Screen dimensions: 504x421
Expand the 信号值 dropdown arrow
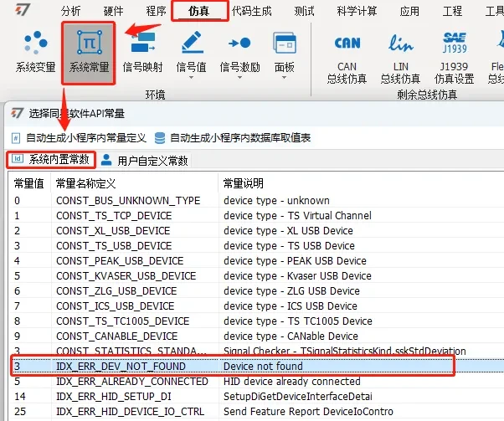tap(191, 78)
